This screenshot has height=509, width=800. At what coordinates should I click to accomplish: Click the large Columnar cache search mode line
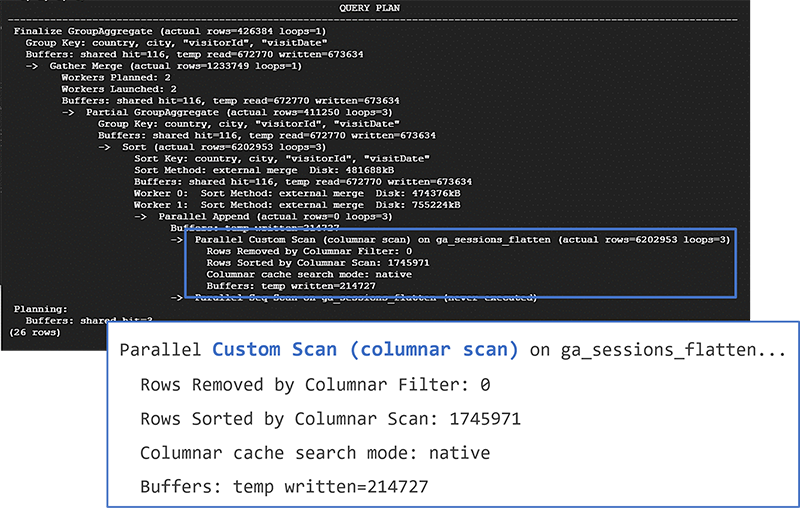(x=315, y=453)
